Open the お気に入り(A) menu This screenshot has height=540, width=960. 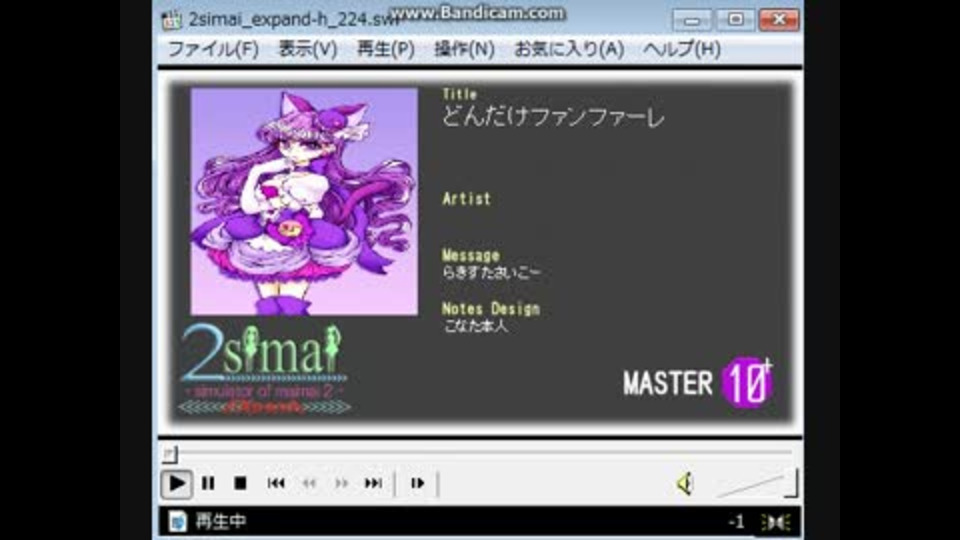pyautogui.click(x=569, y=49)
